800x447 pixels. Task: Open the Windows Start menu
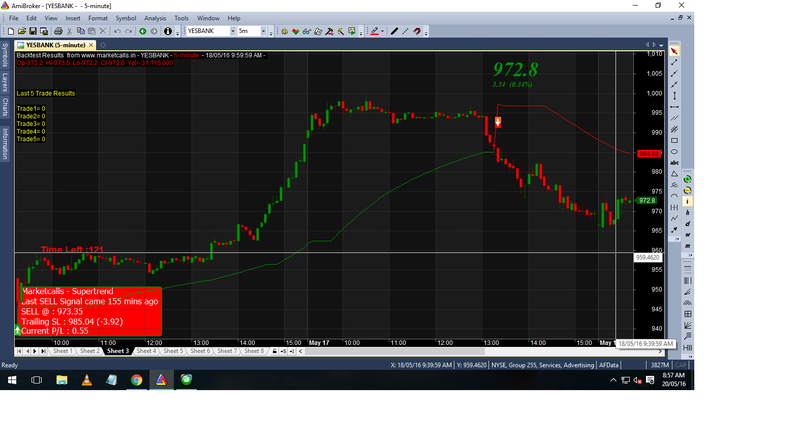(12, 380)
